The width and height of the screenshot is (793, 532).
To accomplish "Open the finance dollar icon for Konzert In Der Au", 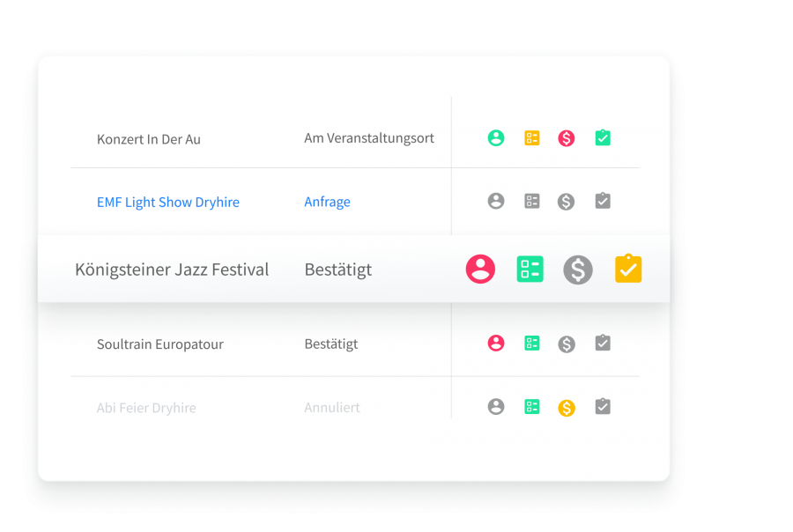I will pos(567,138).
